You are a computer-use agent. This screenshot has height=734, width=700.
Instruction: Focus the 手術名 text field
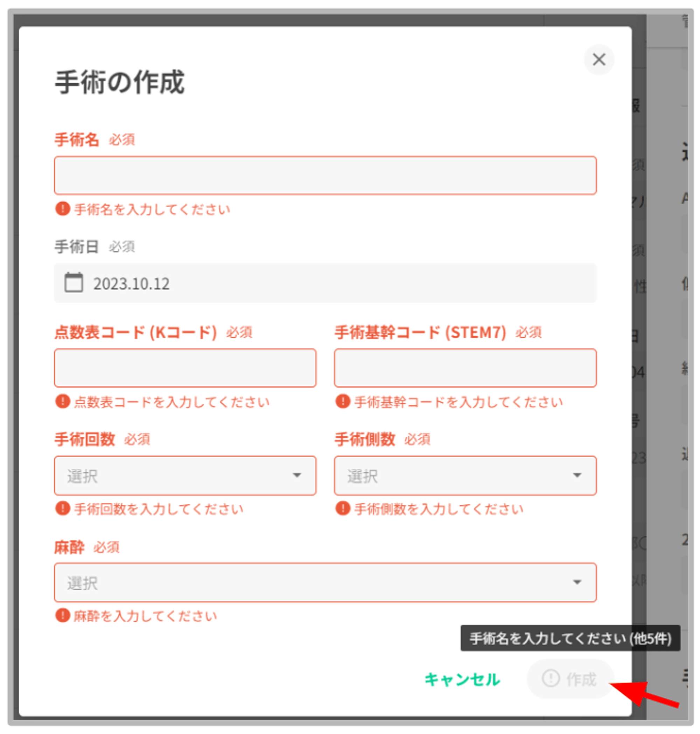(x=325, y=175)
